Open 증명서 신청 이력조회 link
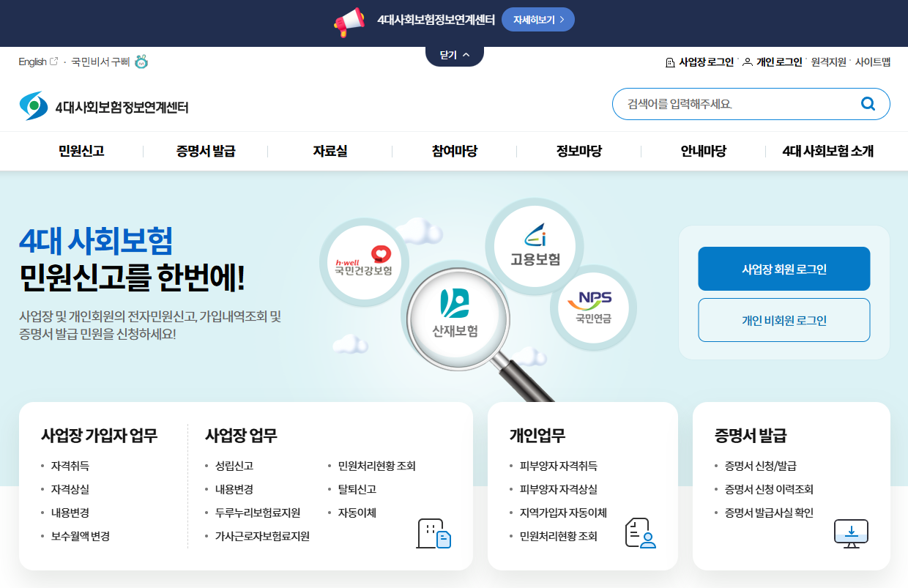Screen dimensions: 908x588 click(x=769, y=489)
